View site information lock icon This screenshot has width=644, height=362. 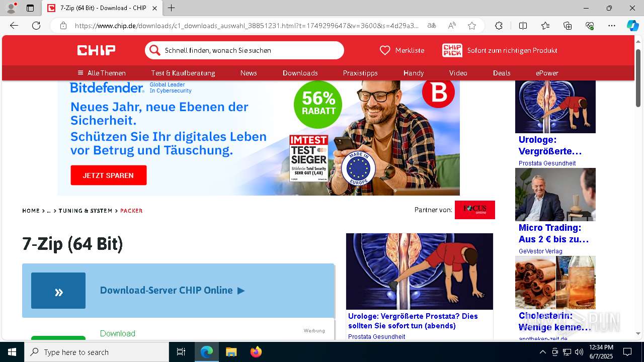click(x=63, y=26)
